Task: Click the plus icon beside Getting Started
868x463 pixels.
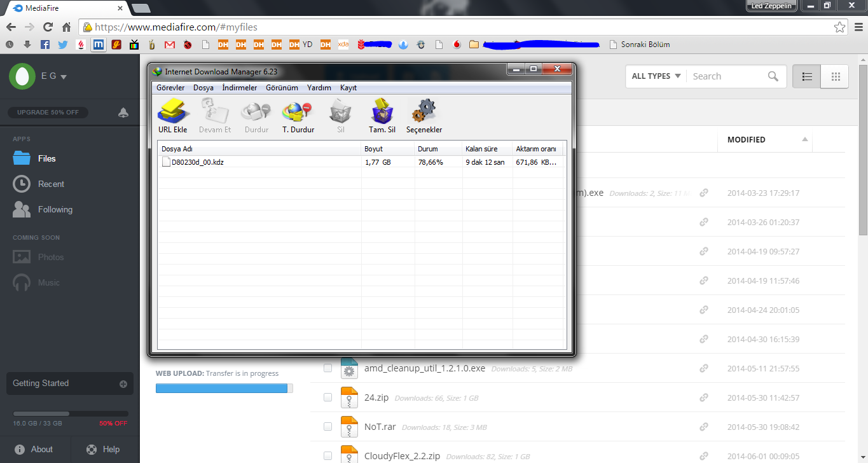Action: point(123,384)
